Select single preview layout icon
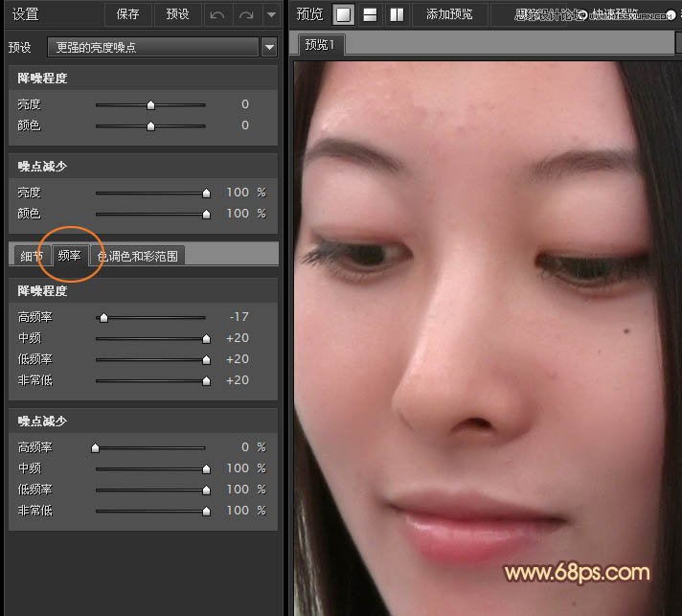The image size is (682, 616). [x=343, y=14]
